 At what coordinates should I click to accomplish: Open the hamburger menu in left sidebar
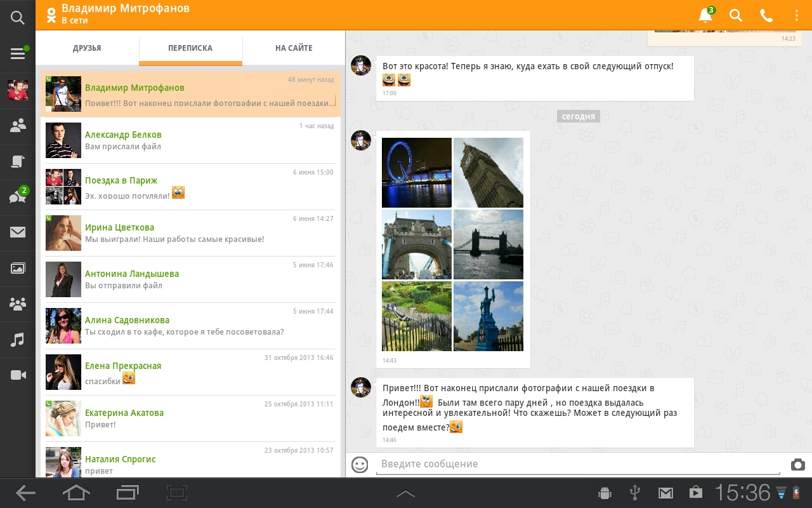[x=18, y=54]
